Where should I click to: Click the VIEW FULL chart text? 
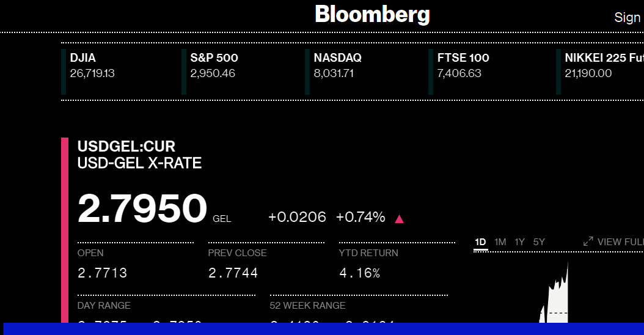[620, 242]
